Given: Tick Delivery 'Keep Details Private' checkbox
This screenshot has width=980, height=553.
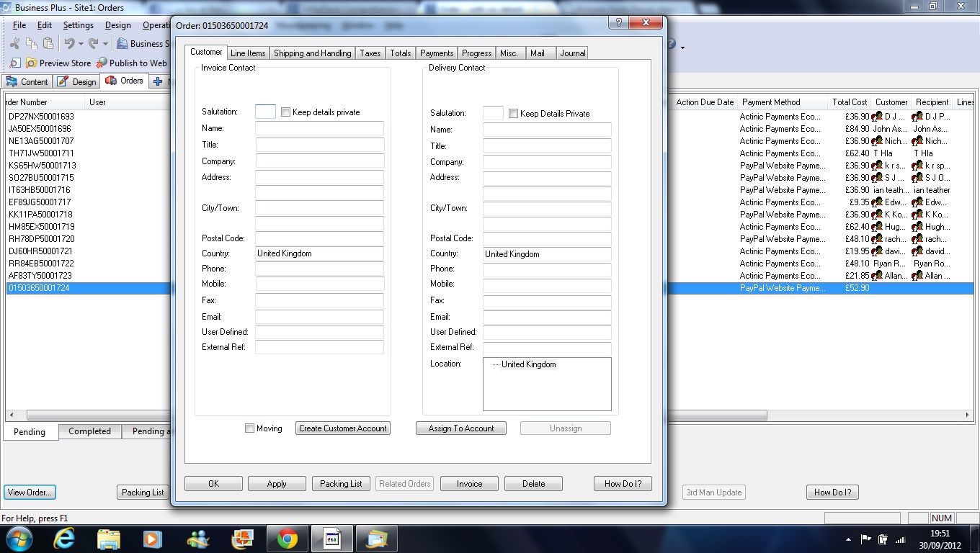Looking at the screenshot, I should 514,114.
